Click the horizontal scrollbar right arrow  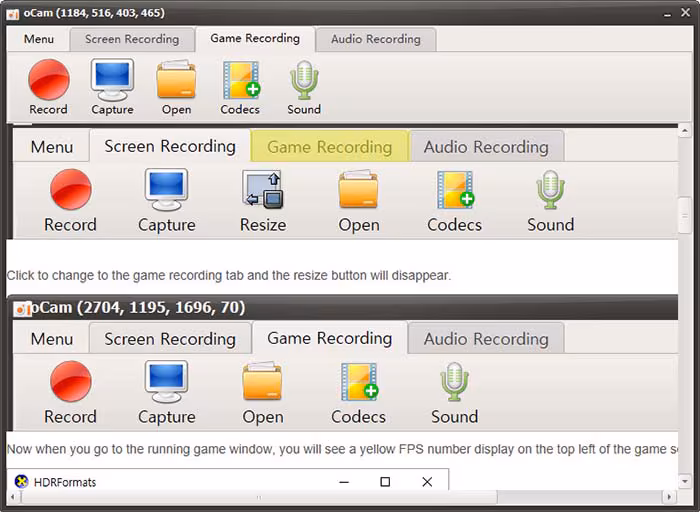click(669, 496)
